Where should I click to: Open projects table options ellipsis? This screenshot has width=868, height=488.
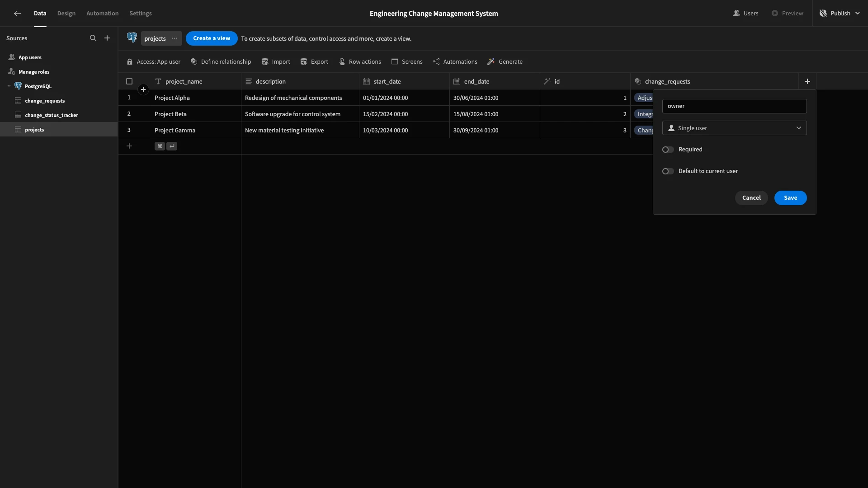click(x=175, y=38)
